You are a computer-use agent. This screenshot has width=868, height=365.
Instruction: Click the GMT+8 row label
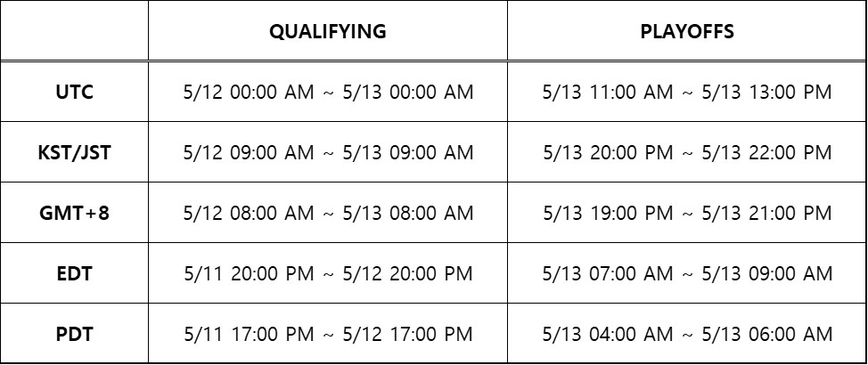pos(75,213)
